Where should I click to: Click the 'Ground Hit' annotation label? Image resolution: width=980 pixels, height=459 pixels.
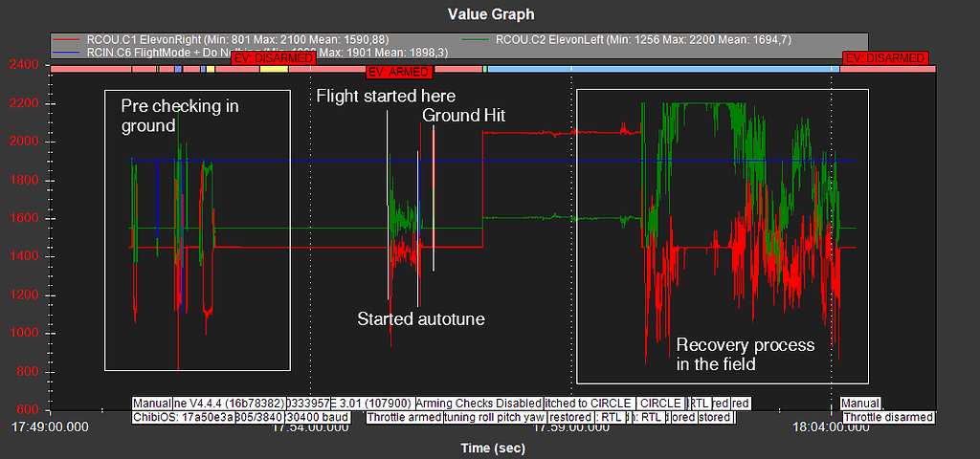pyautogui.click(x=463, y=116)
